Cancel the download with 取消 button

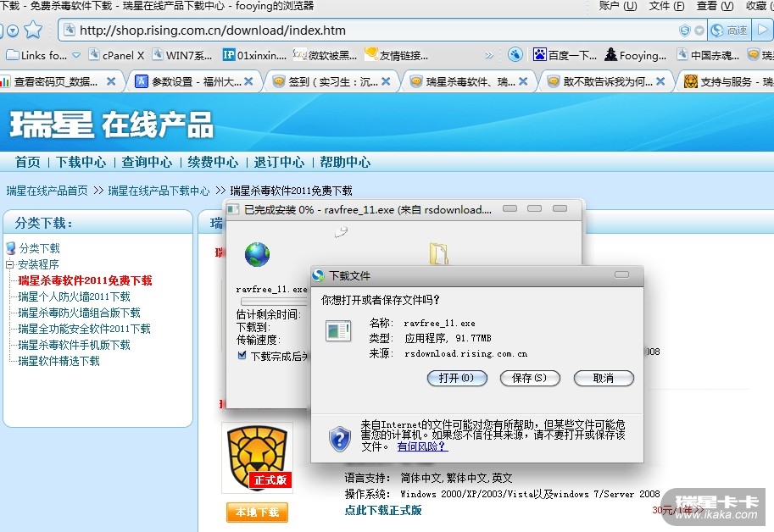(604, 378)
